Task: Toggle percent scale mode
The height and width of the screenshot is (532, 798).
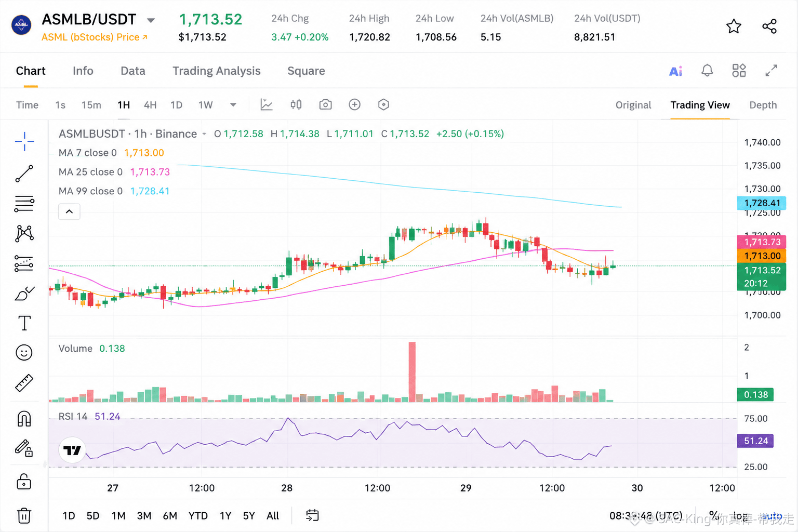Action: tap(714, 516)
